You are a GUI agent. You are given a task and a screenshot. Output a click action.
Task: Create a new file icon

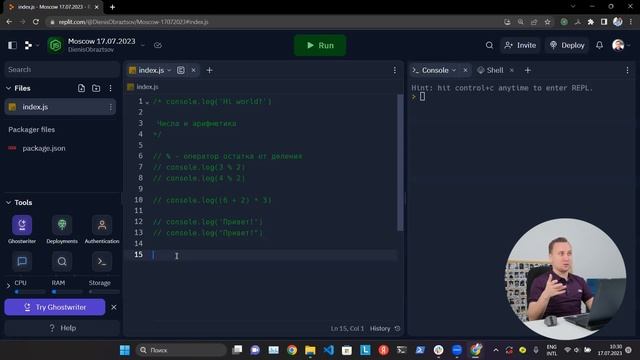[x=81, y=88]
